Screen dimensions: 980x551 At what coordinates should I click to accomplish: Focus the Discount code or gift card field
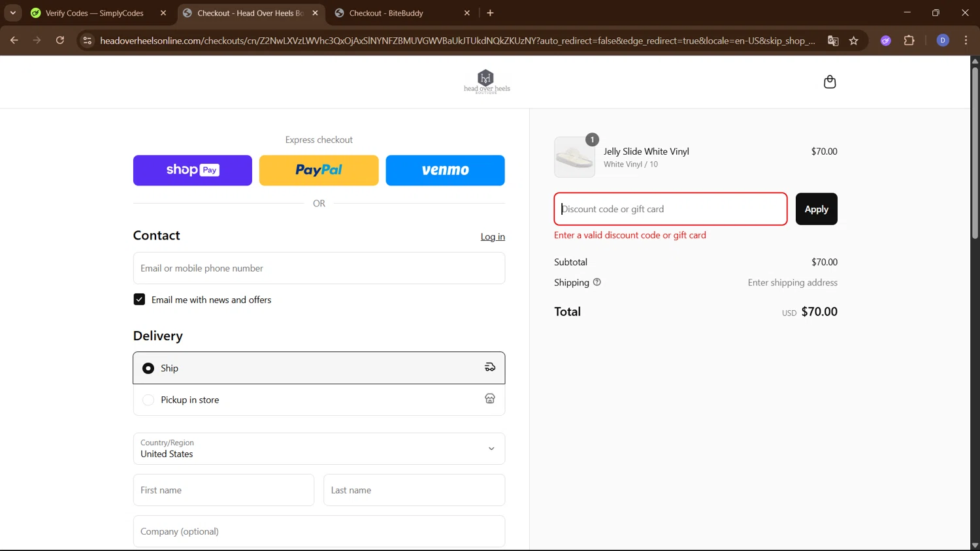[670, 209]
